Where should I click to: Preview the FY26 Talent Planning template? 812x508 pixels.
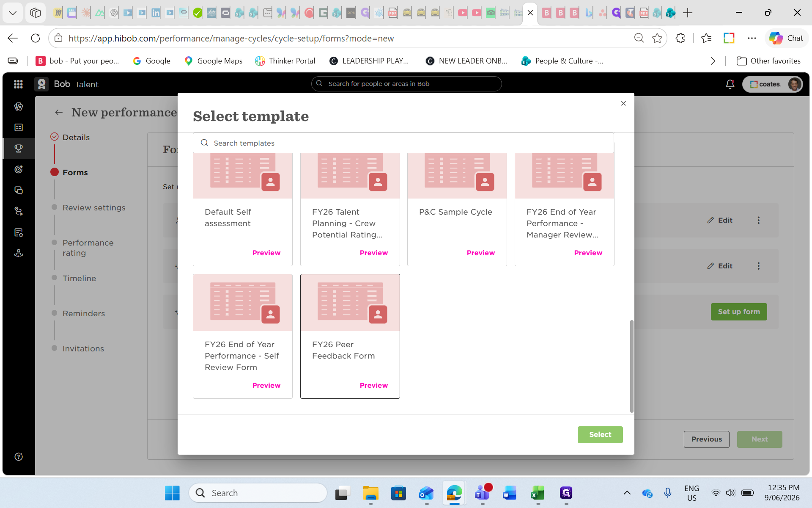point(374,253)
